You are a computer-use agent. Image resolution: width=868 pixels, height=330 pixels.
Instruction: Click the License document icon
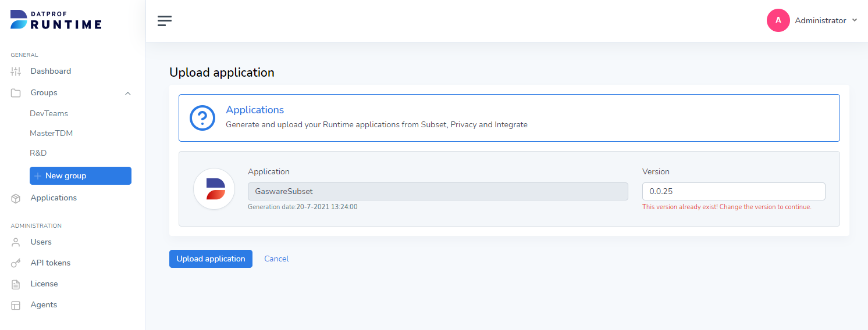pyautogui.click(x=16, y=284)
